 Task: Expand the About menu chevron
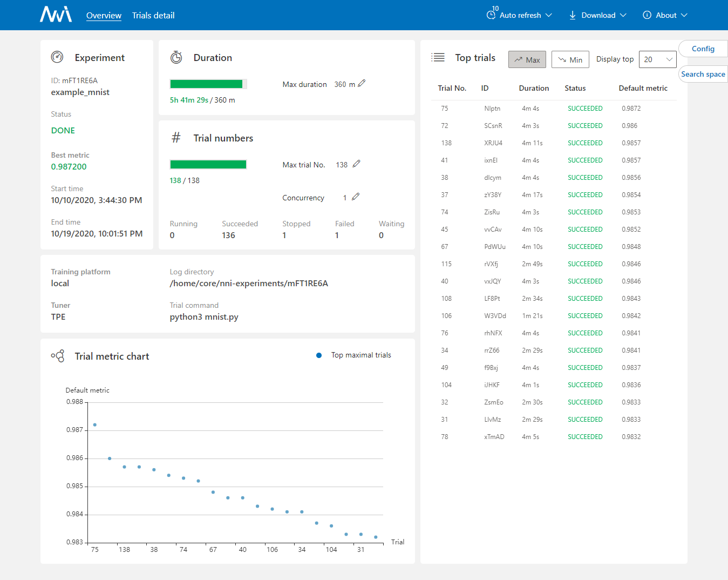(x=684, y=15)
